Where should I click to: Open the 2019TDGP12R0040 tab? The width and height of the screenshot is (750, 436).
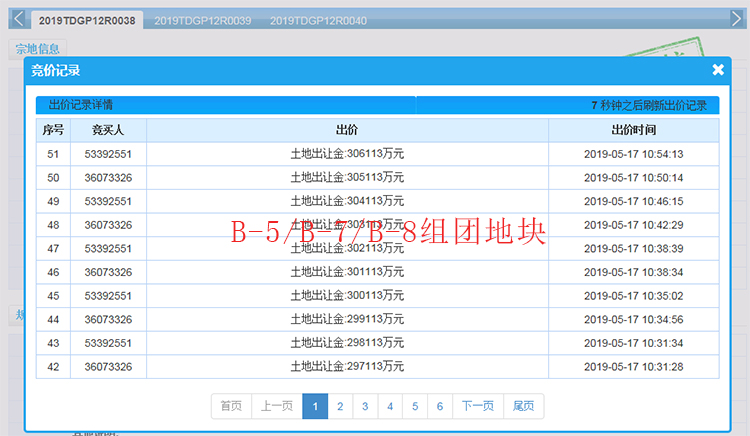pyautogui.click(x=318, y=20)
